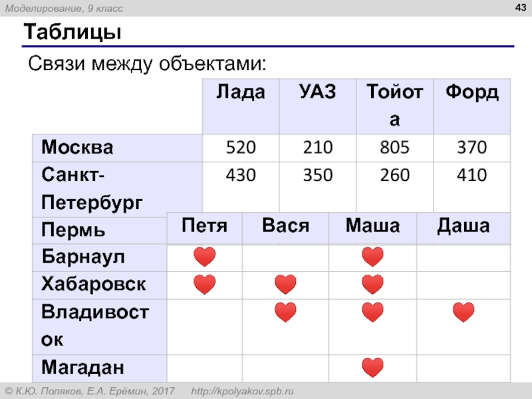The image size is (532, 399).
Task: Click the Петя header cell
Action: click(204, 226)
